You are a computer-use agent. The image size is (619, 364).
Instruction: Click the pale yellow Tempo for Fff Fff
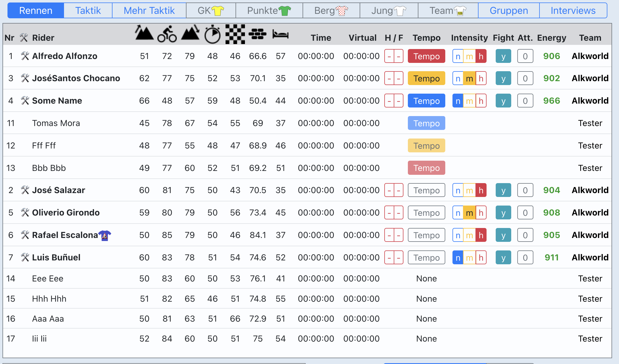(x=426, y=146)
